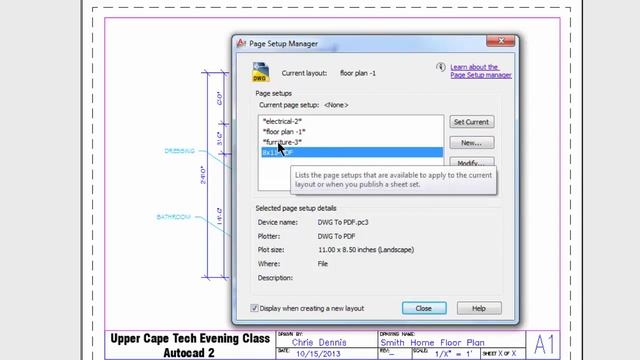Select the *electrical-2* page setup
The height and width of the screenshot is (360, 640).
point(352,121)
